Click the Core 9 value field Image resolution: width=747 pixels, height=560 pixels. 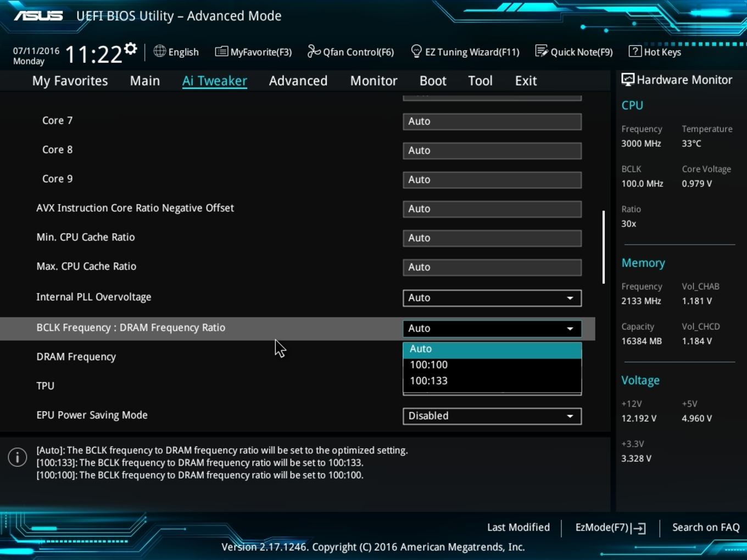tap(492, 180)
